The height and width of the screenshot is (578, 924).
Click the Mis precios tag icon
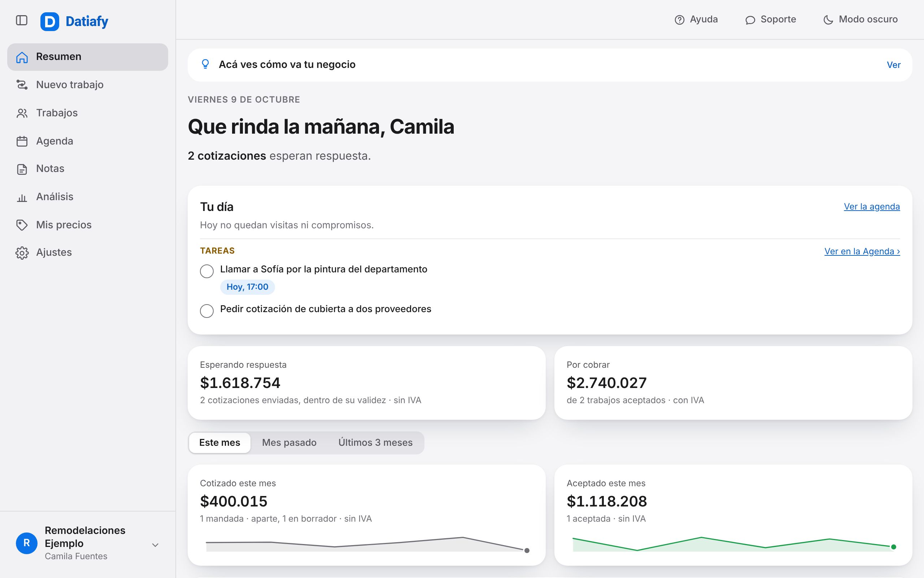pos(22,225)
